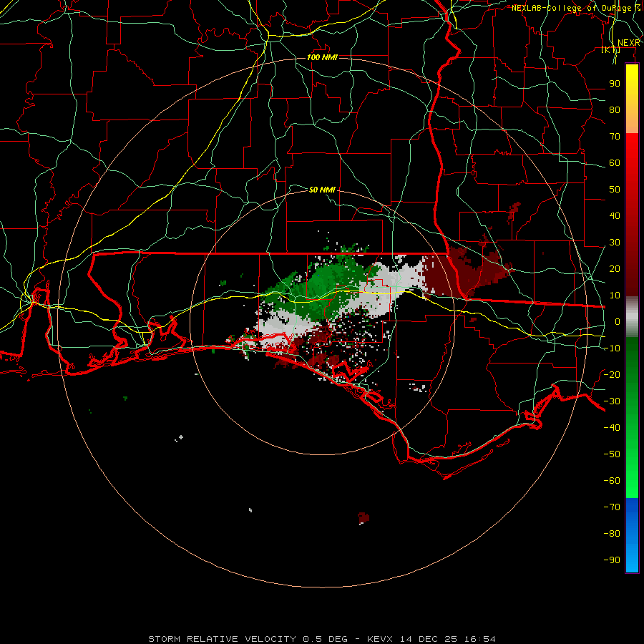
Task: Click the 40 value on velocity scale
Action: [615, 216]
